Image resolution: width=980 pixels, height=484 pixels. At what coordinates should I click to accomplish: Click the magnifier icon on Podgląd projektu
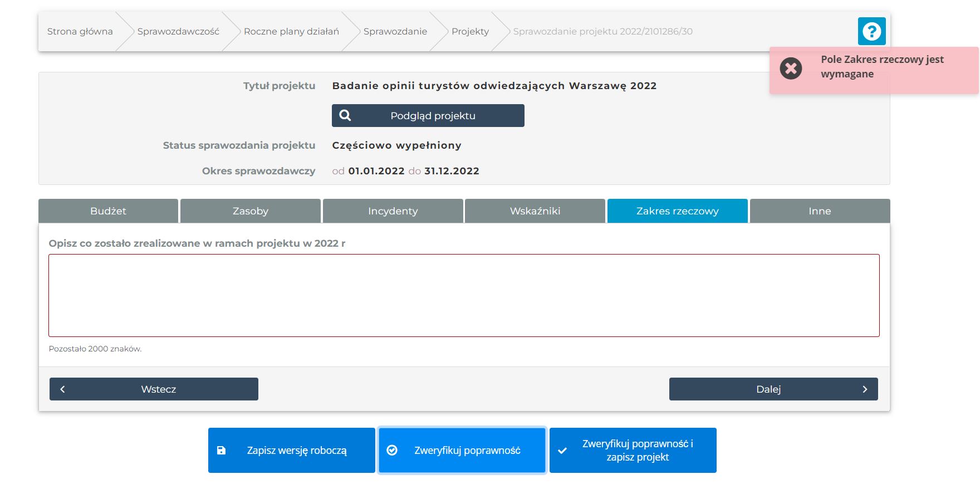pos(345,115)
